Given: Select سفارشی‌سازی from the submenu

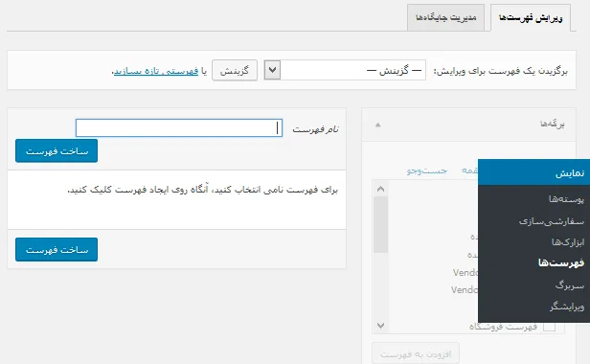Looking at the screenshot, I should (552, 221).
